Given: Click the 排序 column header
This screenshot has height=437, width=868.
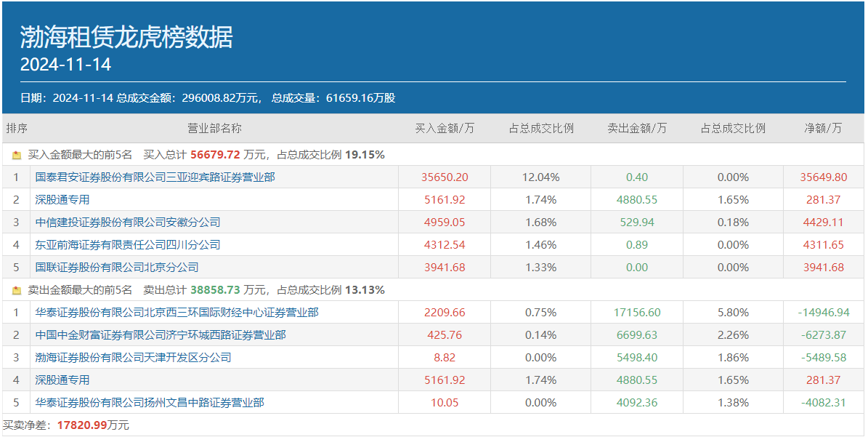Looking at the screenshot, I should click(x=17, y=129).
